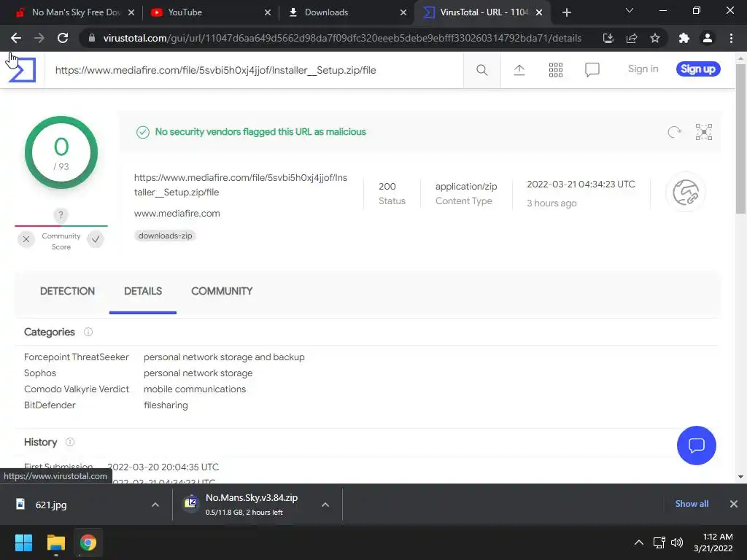This screenshot has width=747, height=560.
Task: Open a new browser tab
Action: [566, 12]
